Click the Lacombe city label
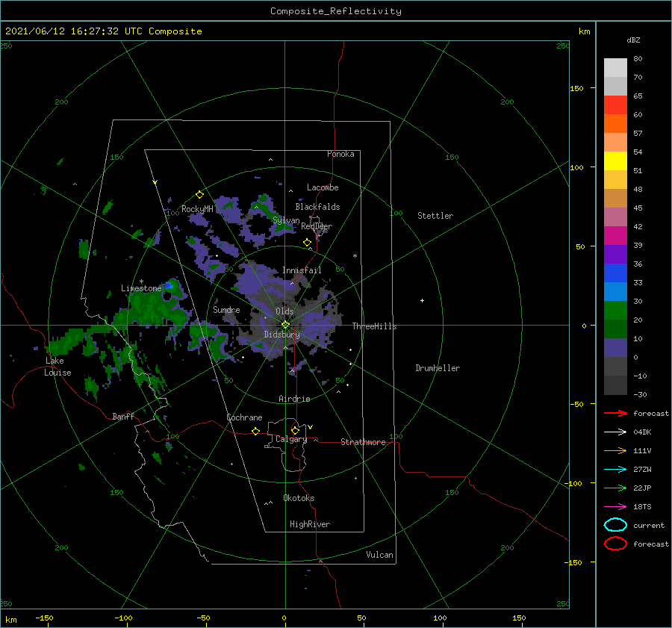This screenshot has width=672, height=628. (x=323, y=187)
